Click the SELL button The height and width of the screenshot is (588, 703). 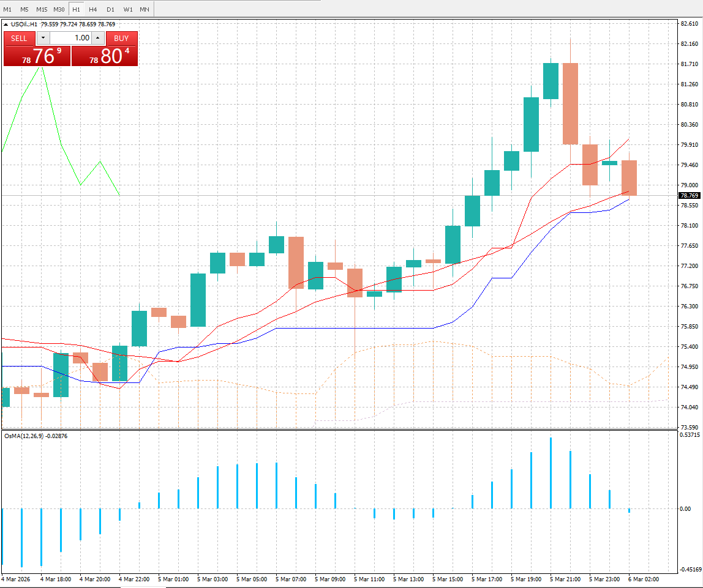(19, 38)
